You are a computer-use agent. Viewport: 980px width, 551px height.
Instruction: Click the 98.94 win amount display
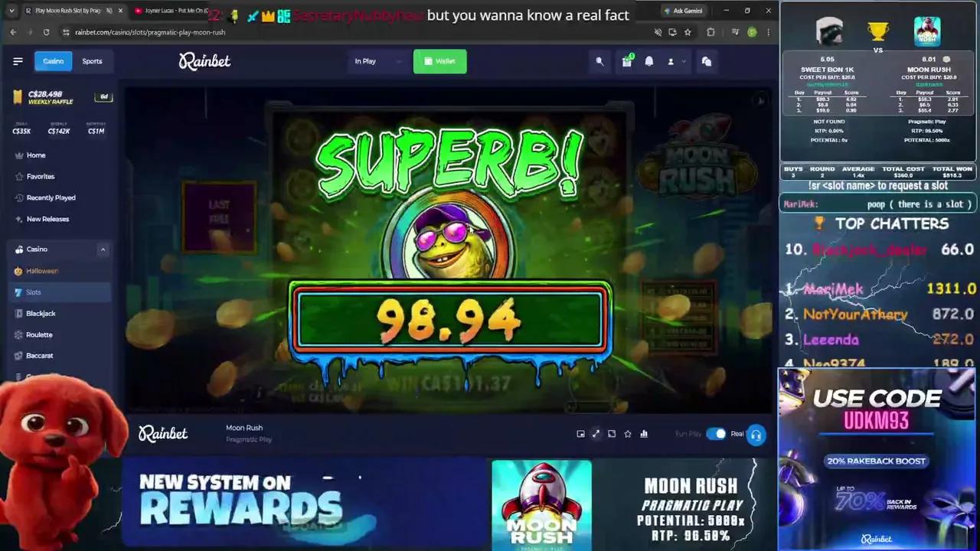[x=449, y=320]
